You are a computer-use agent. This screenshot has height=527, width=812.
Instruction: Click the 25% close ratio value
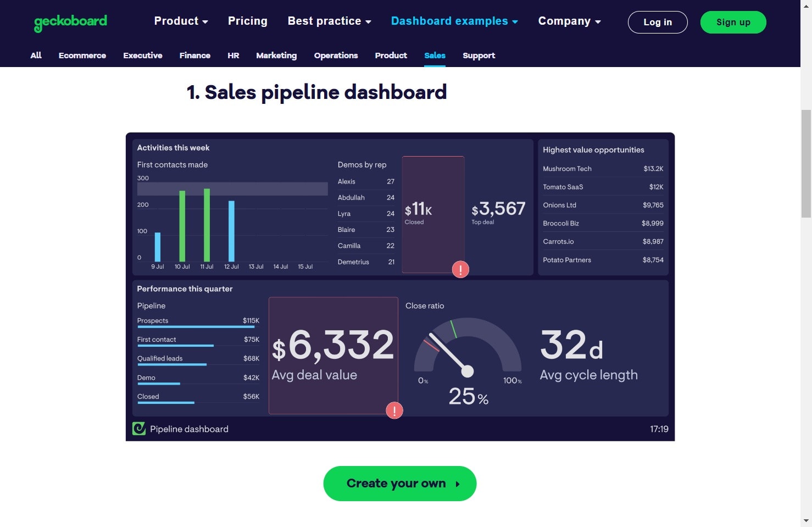tap(469, 396)
